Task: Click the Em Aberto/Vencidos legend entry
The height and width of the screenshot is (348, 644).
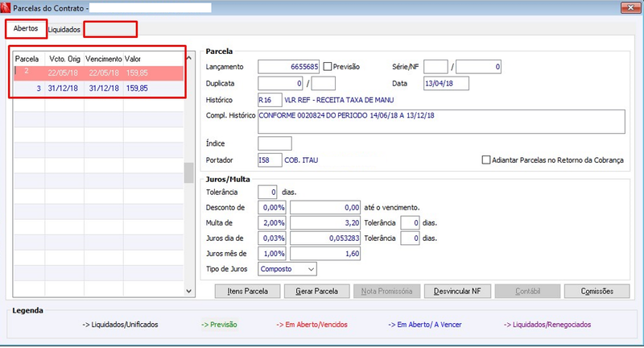Action: click(312, 325)
